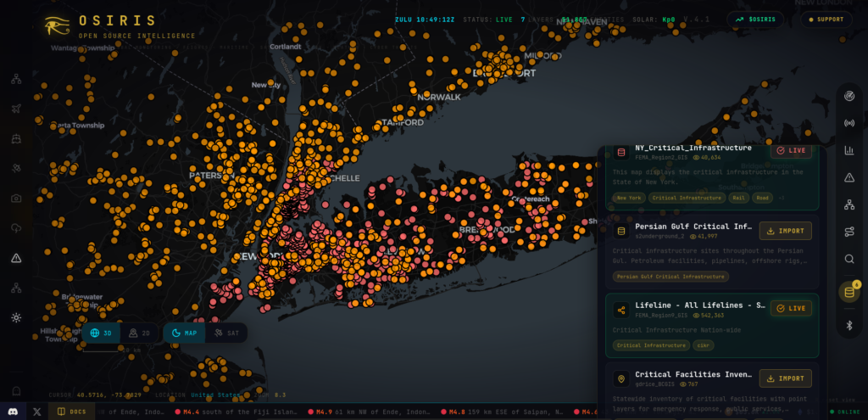The image size is (868, 420).
Task: Click the database icon beside NY_Critical_Infrastructure
Action: coord(621,152)
